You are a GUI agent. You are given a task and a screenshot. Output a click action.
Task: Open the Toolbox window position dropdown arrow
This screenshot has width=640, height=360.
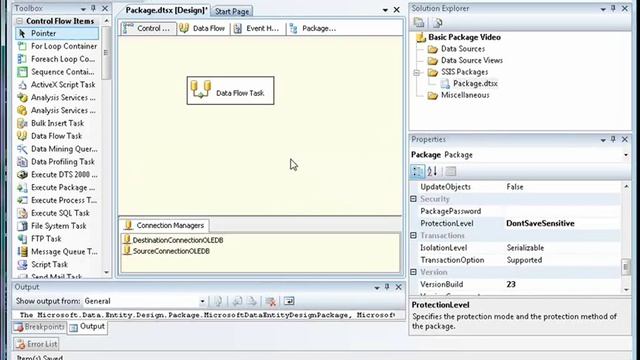(83, 9)
